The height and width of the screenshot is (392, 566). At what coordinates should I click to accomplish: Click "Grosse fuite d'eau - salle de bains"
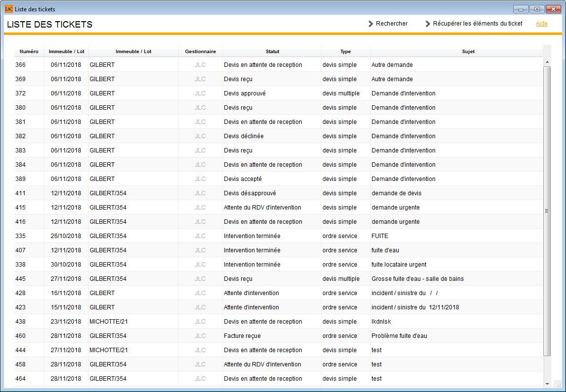(x=418, y=279)
